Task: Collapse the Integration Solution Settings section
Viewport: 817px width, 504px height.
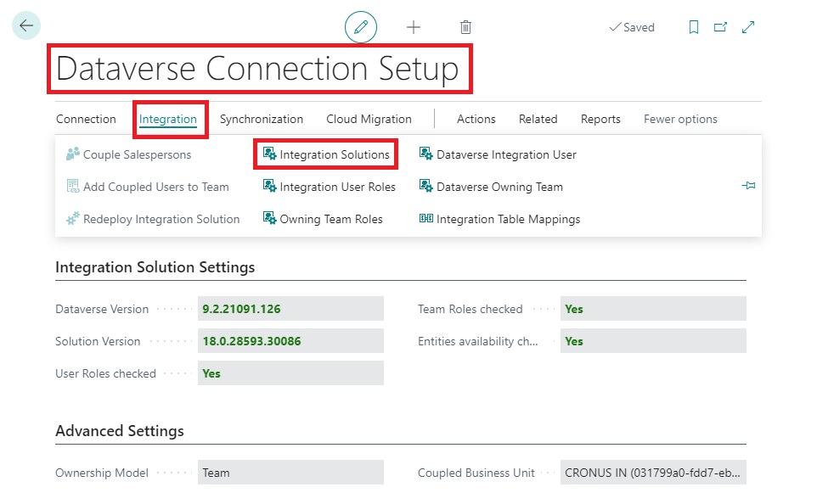Action: coord(155,267)
